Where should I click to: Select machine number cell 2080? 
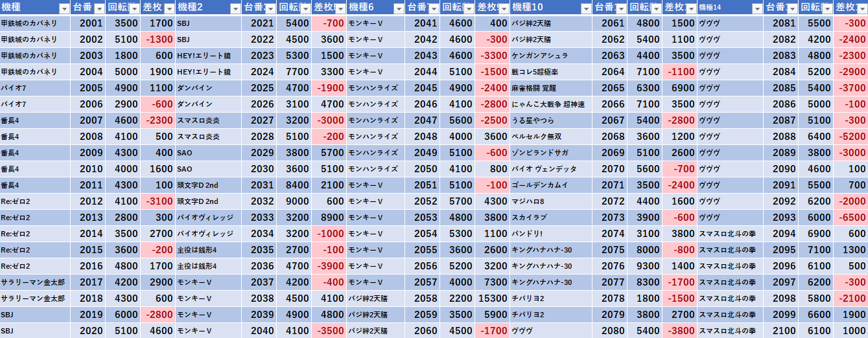611,331
